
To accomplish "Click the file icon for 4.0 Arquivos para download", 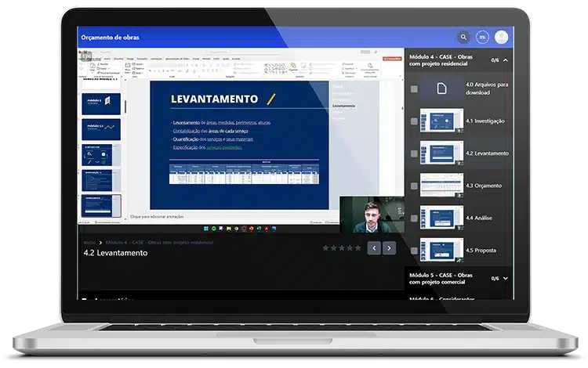I will 441,88.
